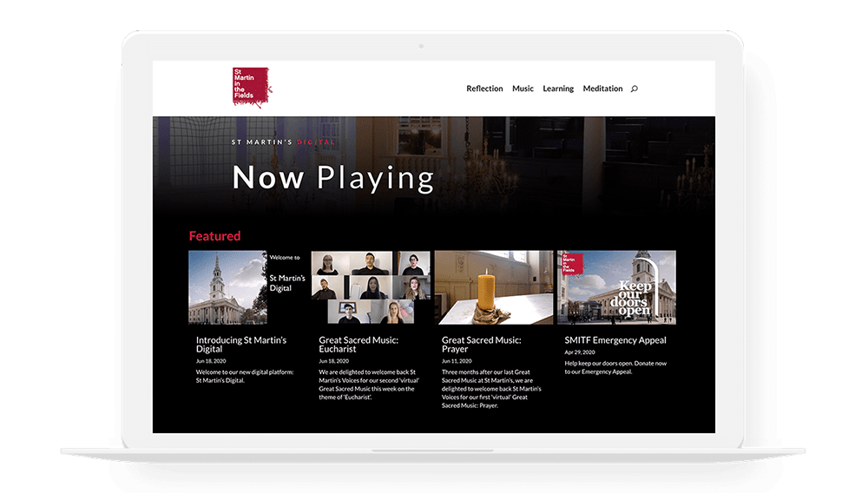Open the Great Sacred Music: Eucharist title
The width and height of the screenshot is (868, 493).
[358, 345]
